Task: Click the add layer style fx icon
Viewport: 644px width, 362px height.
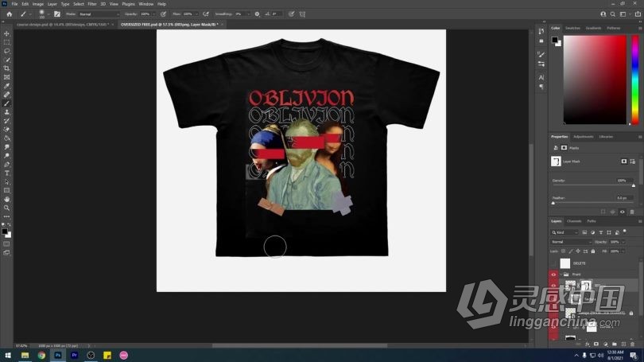Action: coord(588,344)
